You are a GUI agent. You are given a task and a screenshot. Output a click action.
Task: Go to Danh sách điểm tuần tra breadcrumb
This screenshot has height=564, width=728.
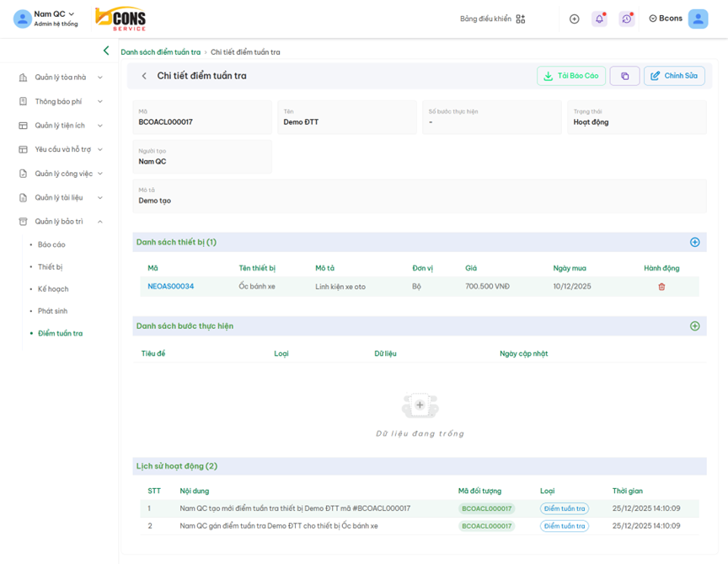pyautogui.click(x=160, y=52)
